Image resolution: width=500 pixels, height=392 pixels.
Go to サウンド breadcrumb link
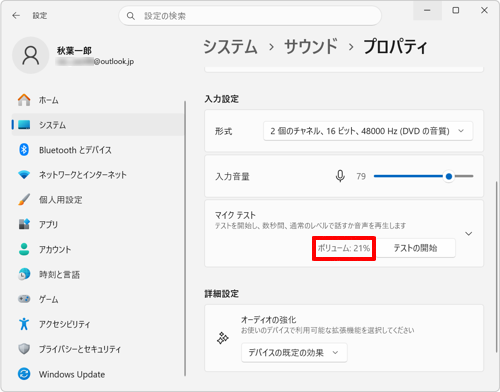(311, 46)
